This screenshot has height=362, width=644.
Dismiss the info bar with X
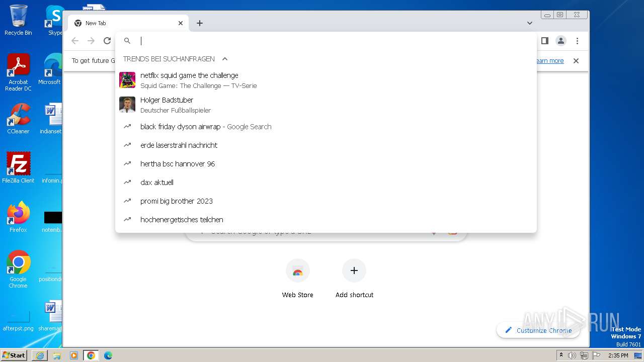[576, 61]
